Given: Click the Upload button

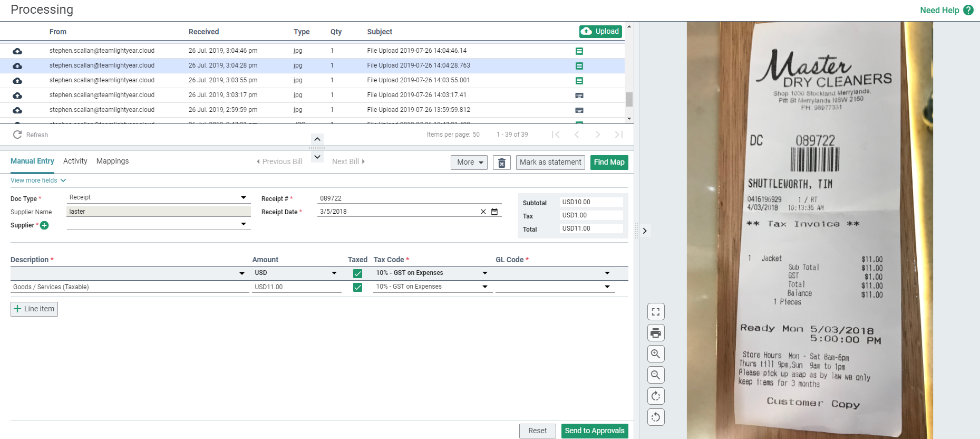Looking at the screenshot, I should (x=600, y=32).
